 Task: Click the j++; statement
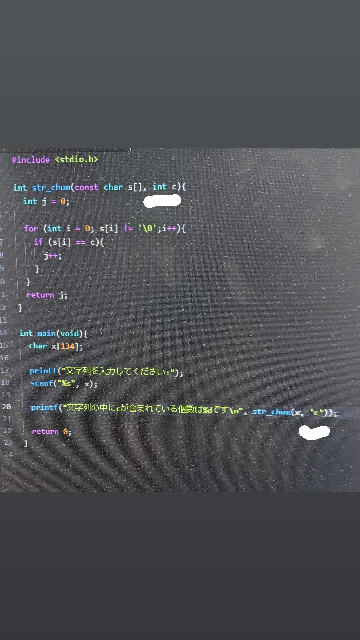pyautogui.click(x=53, y=256)
